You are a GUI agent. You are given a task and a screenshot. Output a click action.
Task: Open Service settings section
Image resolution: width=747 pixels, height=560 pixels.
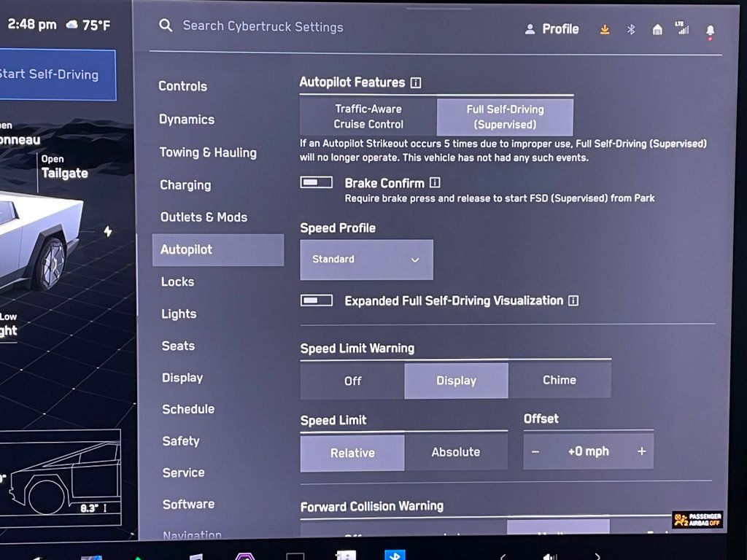(x=183, y=472)
